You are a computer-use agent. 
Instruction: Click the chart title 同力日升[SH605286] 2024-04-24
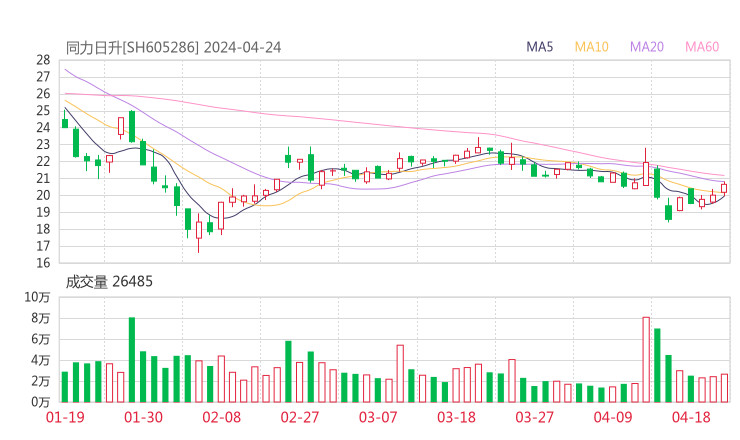173,47
